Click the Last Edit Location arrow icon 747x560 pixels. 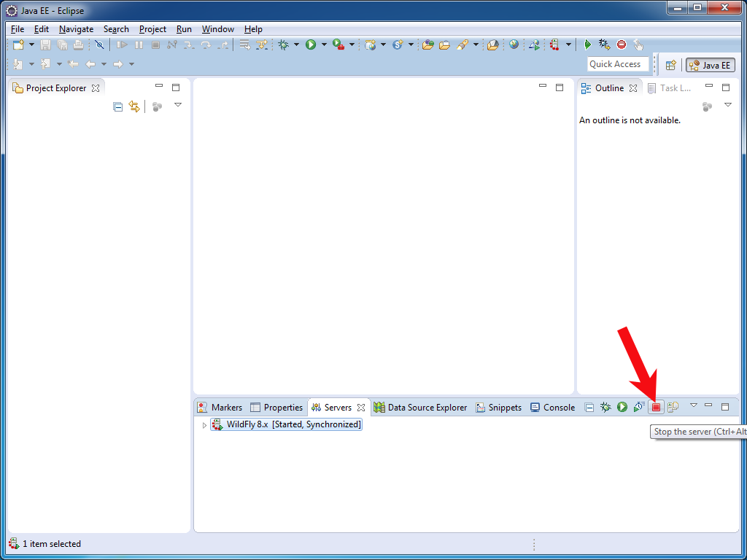point(73,64)
